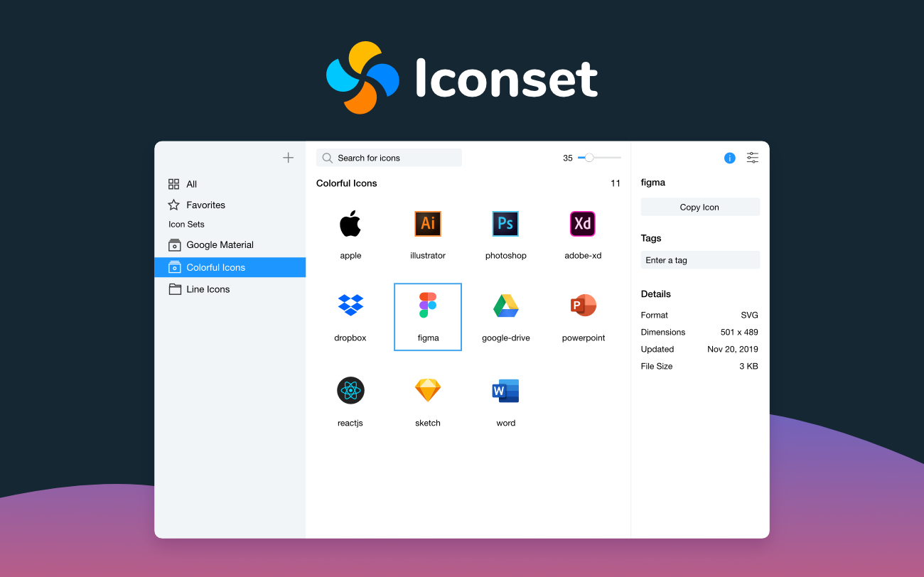
Task: Select the adobe-xd icon
Action: click(583, 224)
